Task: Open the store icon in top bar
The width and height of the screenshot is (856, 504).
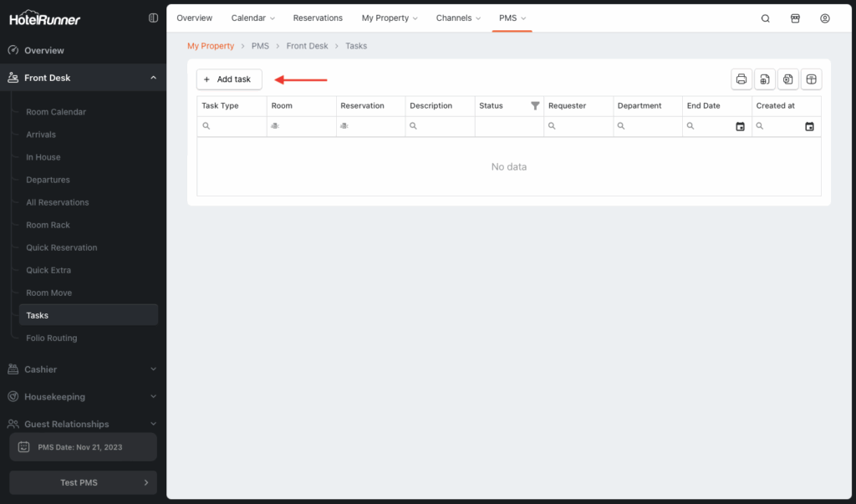Action: [x=795, y=18]
